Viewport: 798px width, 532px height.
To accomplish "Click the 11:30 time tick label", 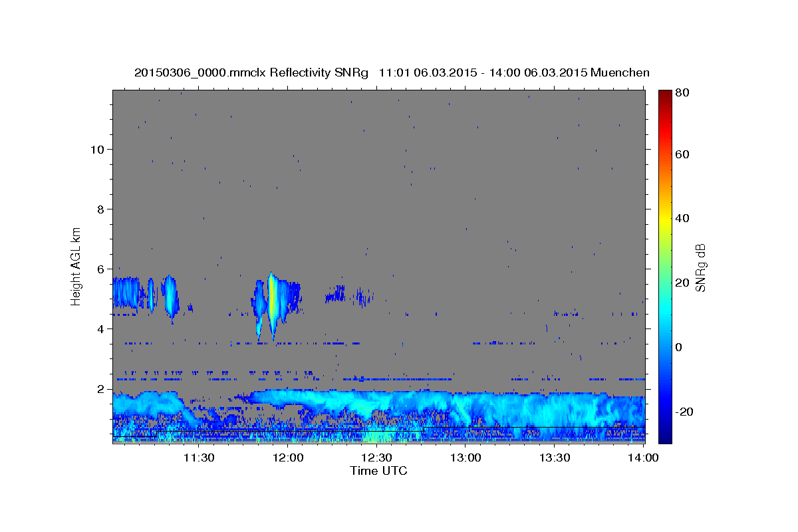I will point(199,458).
